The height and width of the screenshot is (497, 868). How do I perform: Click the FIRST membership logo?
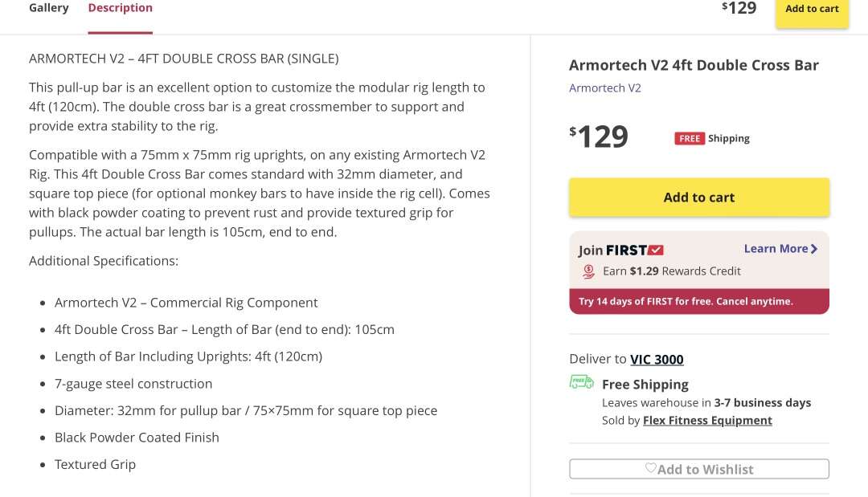[634, 250]
